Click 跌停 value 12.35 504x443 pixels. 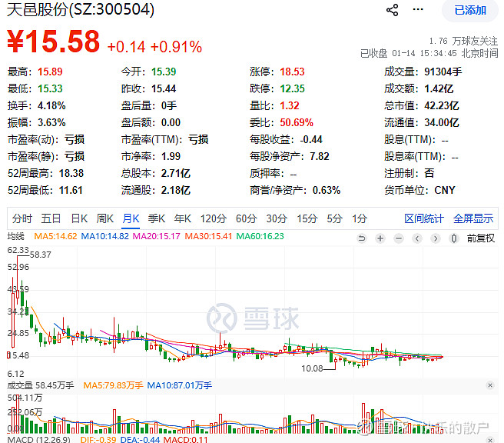coord(292,88)
